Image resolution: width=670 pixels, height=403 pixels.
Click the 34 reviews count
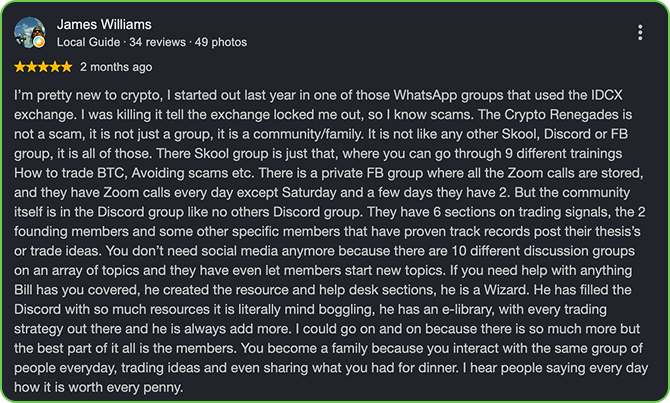pyautogui.click(x=157, y=42)
